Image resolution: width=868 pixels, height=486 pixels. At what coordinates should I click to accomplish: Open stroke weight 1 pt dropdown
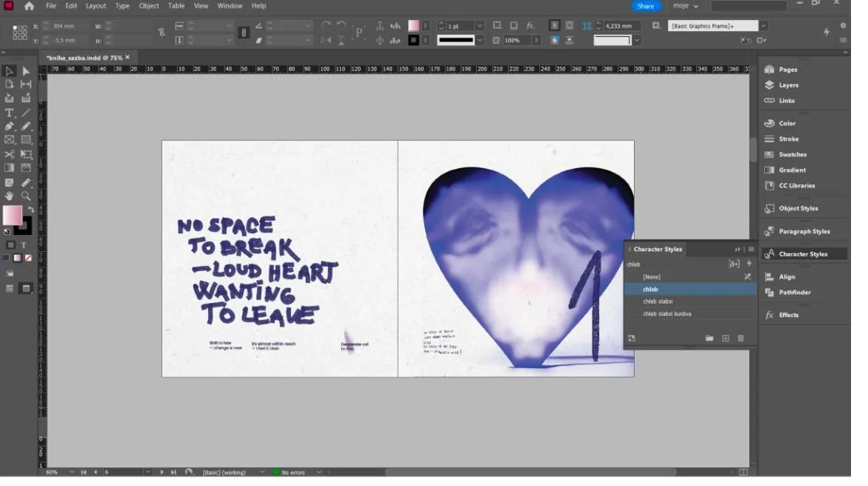pos(480,26)
